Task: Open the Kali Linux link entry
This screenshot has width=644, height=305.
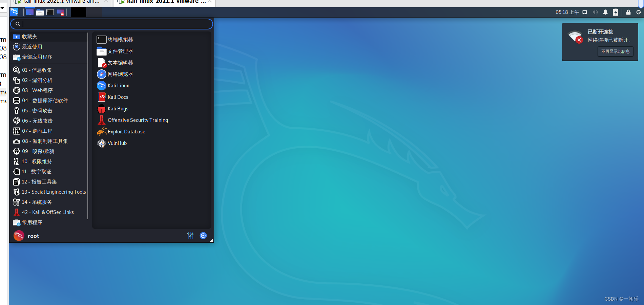Action: click(x=152, y=86)
